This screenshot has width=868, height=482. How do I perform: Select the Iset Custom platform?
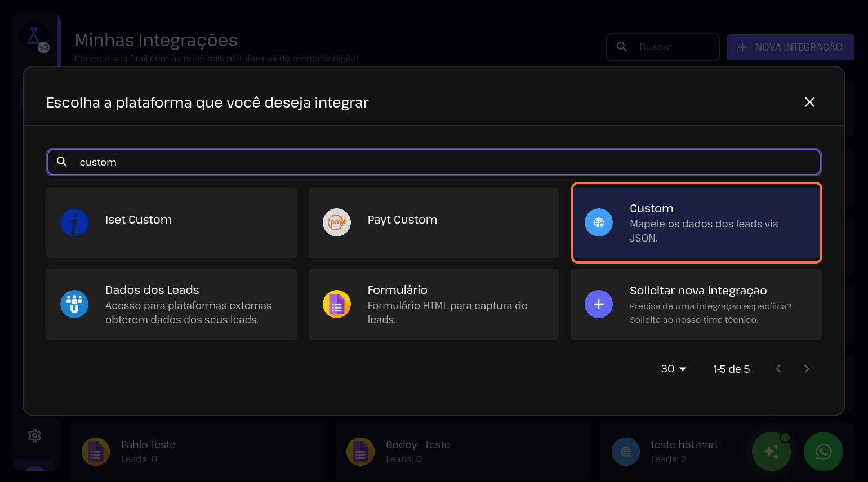(x=171, y=222)
